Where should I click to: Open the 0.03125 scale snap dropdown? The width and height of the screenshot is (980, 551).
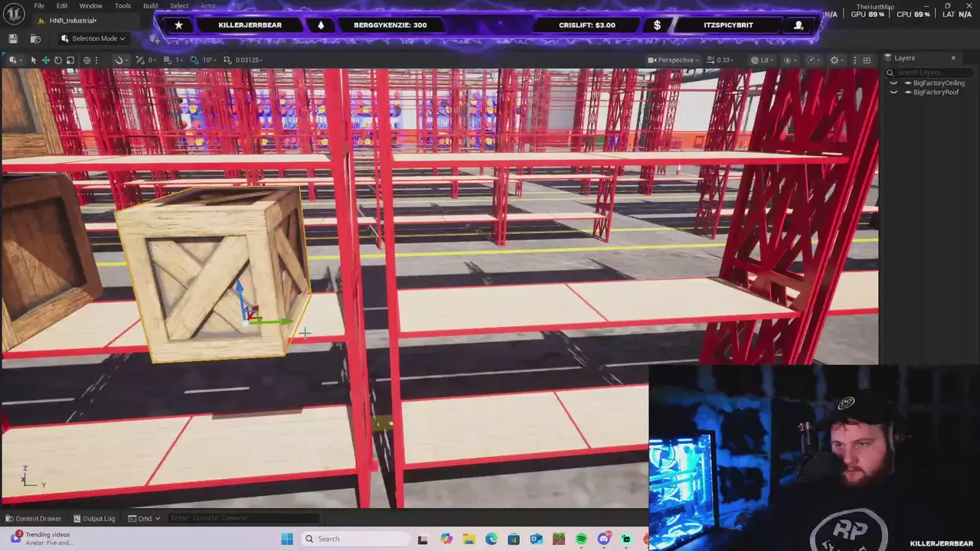pos(249,60)
